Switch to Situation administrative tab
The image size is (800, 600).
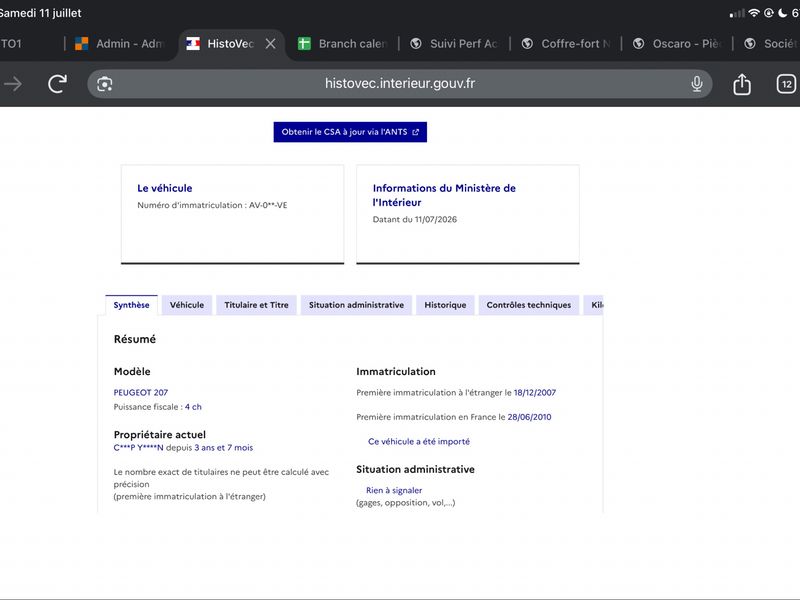tap(356, 305)
